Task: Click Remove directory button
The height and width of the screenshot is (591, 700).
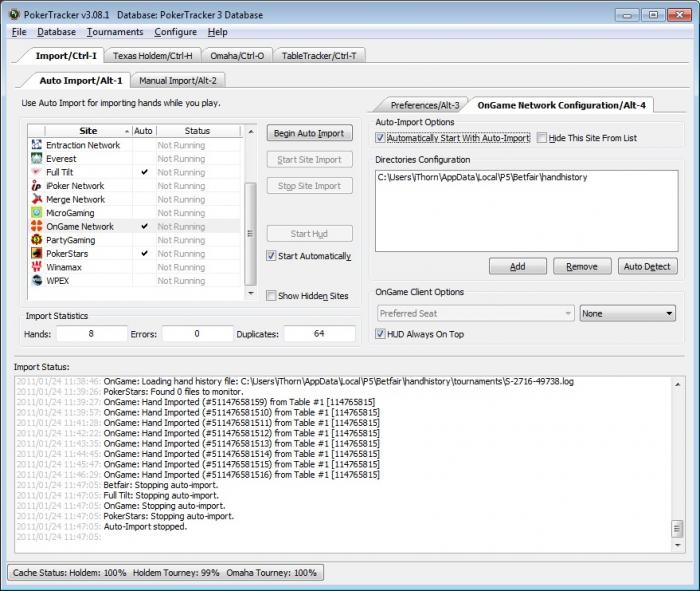Action: click(x=582, y=266)
